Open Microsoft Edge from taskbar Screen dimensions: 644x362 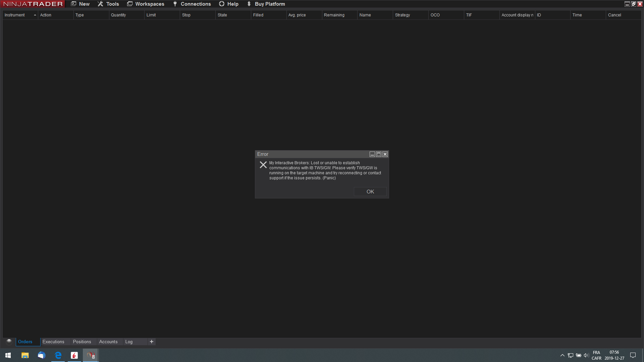(x=58, y=355)
